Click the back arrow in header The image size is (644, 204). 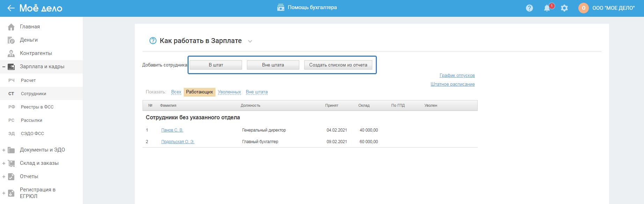(x=11, y=8)
